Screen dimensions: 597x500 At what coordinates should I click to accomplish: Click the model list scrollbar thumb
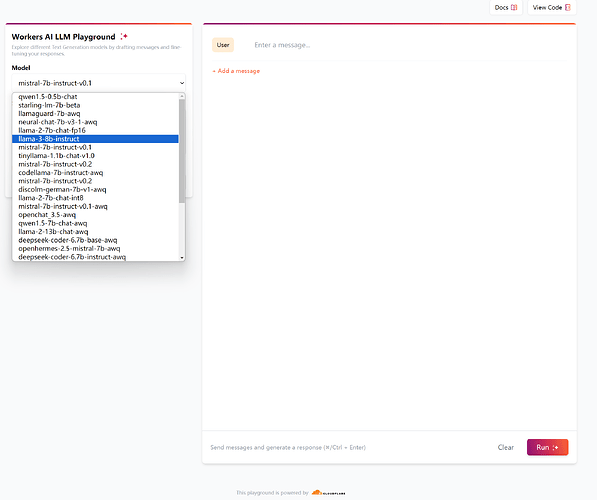(182, 151)
